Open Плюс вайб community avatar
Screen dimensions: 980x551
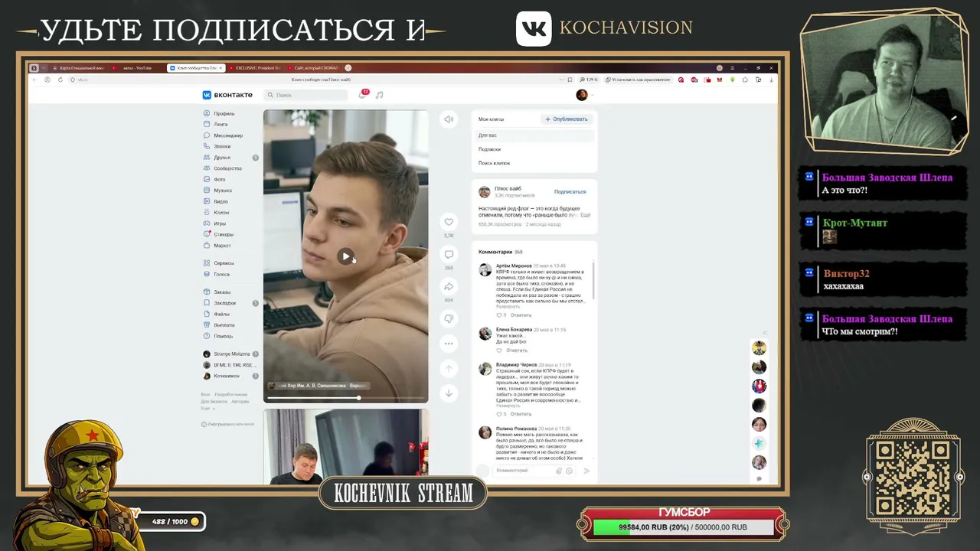pyautogui.click(x=485, y=192)
